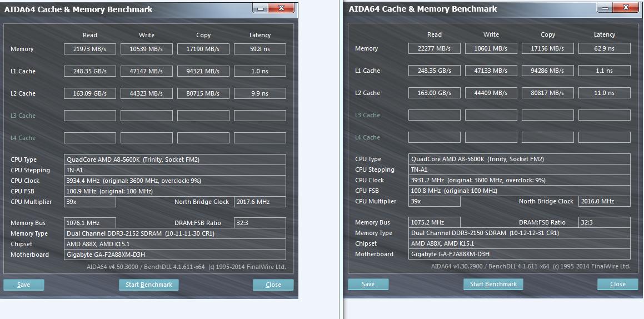Select L1 Cache Copy value 94286 MB/s
This screenshot has width=644, height=319.
tap(548, 70)
